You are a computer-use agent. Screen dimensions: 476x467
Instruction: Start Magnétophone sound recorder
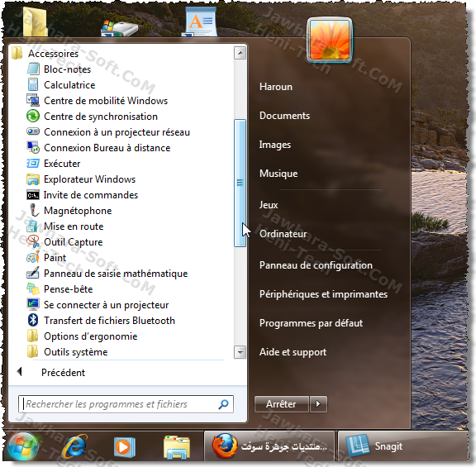78,211
